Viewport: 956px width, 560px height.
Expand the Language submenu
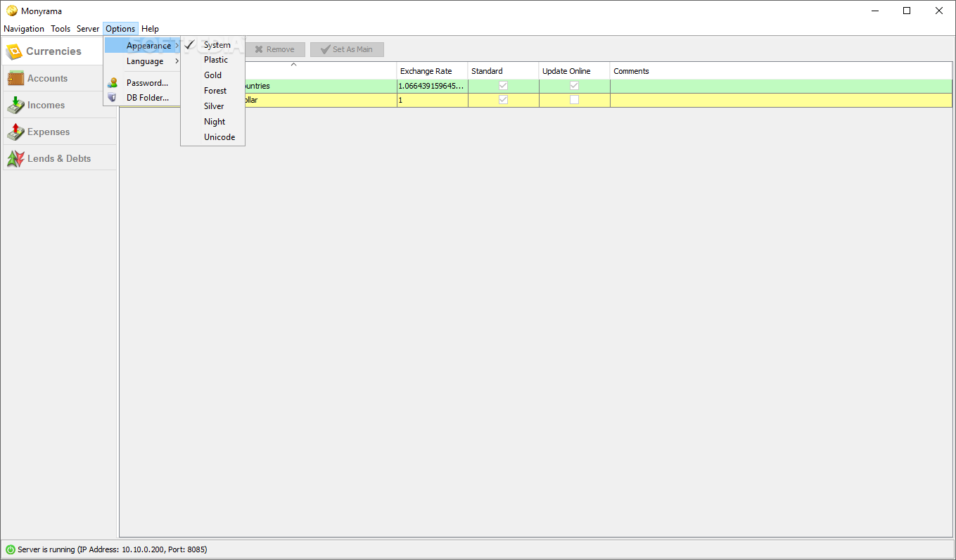coord(142,61)
